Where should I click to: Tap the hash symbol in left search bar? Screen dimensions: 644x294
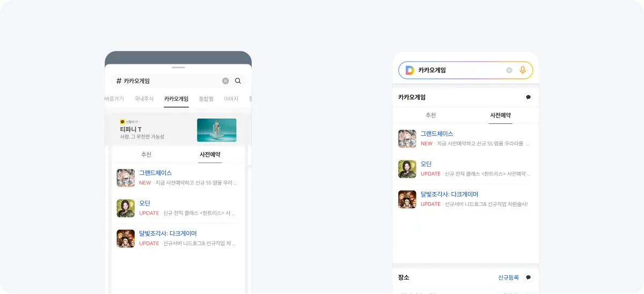click(119, 81)
